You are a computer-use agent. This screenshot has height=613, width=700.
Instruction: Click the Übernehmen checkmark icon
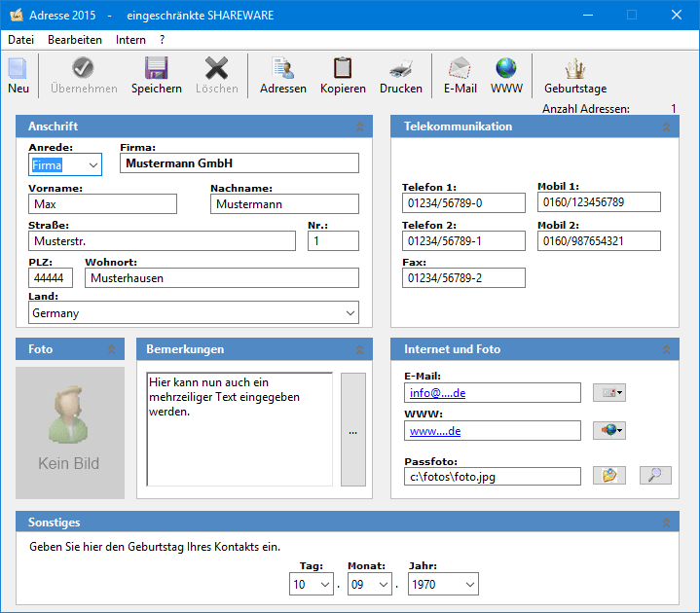click(83, 68)
